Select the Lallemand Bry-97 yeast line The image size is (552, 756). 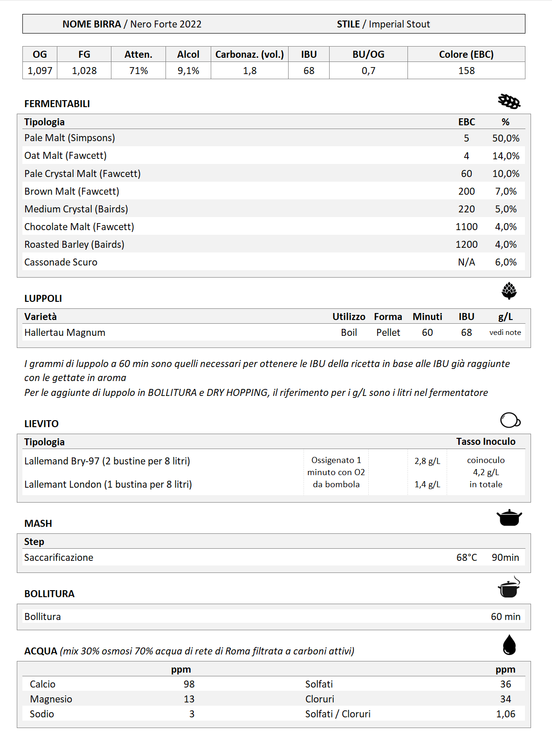tap(107, 461)
